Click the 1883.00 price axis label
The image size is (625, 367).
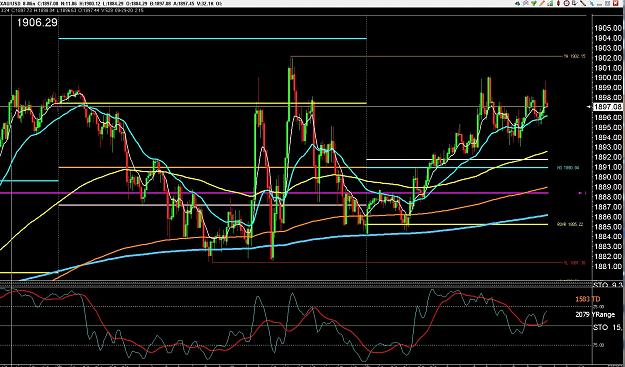[608, 246]
